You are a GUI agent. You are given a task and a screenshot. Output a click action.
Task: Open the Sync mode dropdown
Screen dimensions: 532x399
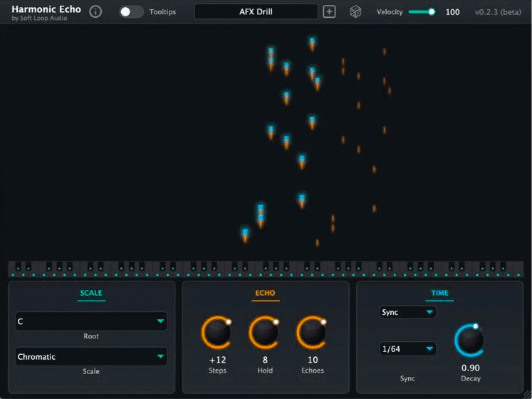point(407,312)
